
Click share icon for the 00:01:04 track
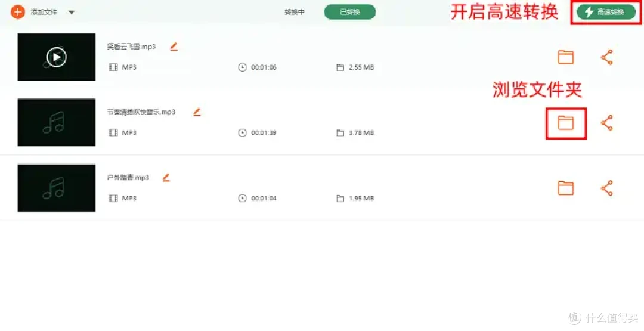606,188
